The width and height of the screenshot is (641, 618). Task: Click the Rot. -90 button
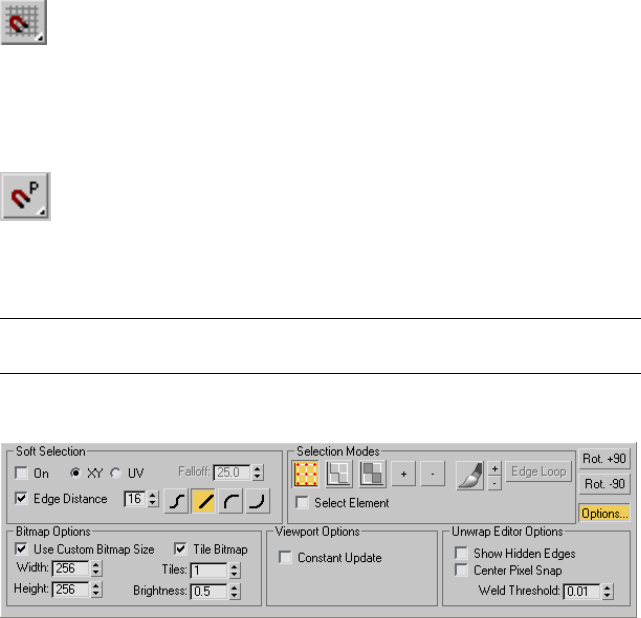[605, 484]
